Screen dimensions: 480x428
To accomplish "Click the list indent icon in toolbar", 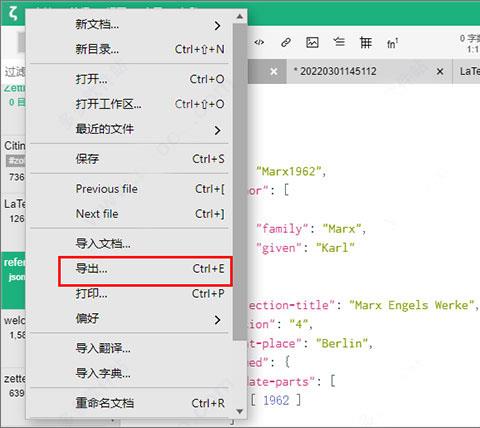I will (x=339, y=42).
